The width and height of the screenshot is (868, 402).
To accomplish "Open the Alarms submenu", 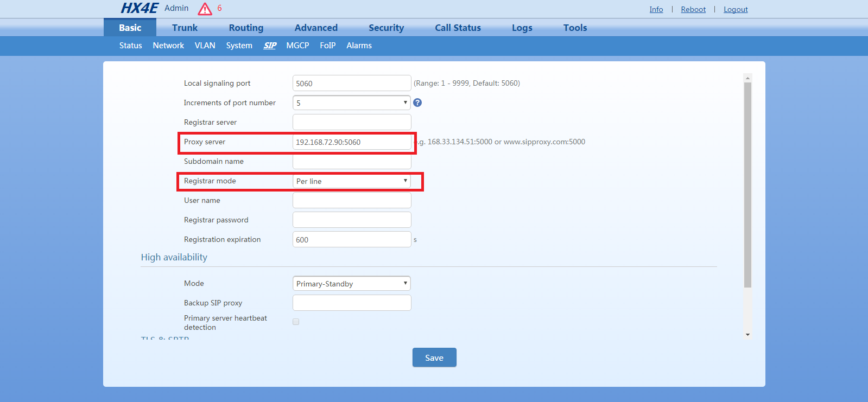I will tap(359, 46).
